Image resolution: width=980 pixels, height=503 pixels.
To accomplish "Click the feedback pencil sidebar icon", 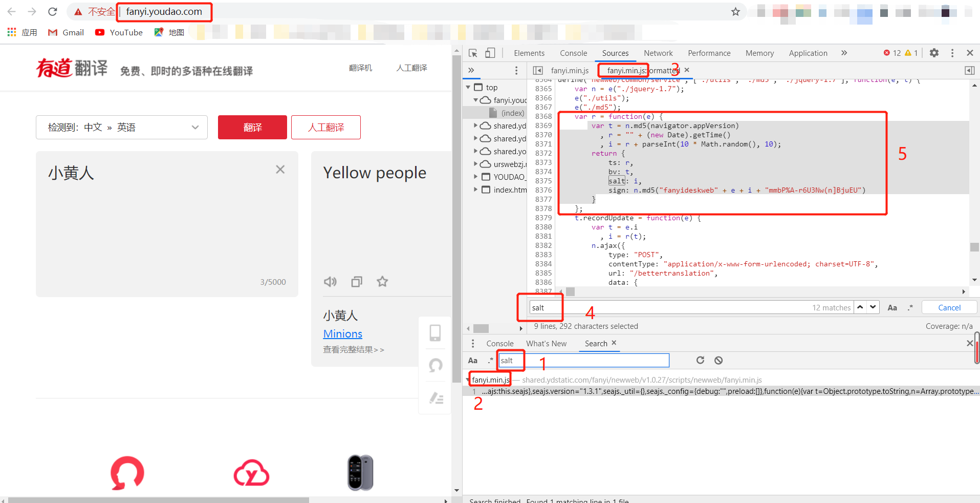I will pyautogui.click(x=436, y=398).
